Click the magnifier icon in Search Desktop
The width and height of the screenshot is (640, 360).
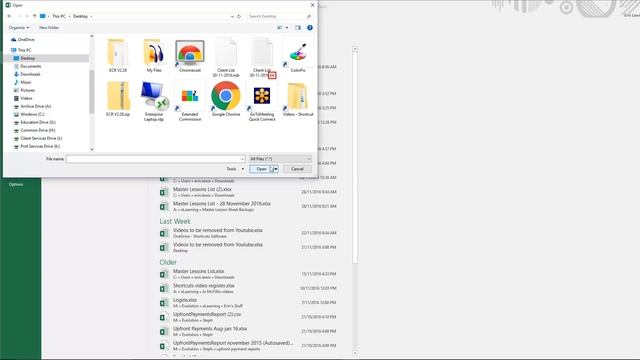(x=309, y=16)
